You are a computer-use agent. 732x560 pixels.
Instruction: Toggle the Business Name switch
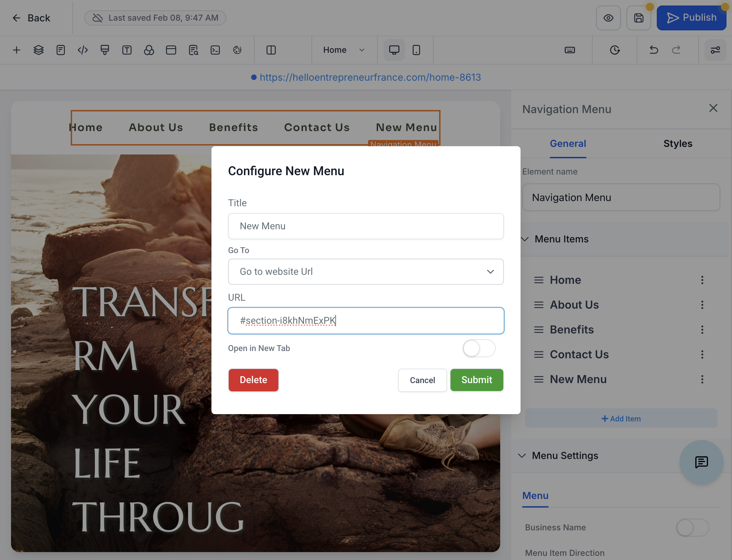click(x=692, y=527)
